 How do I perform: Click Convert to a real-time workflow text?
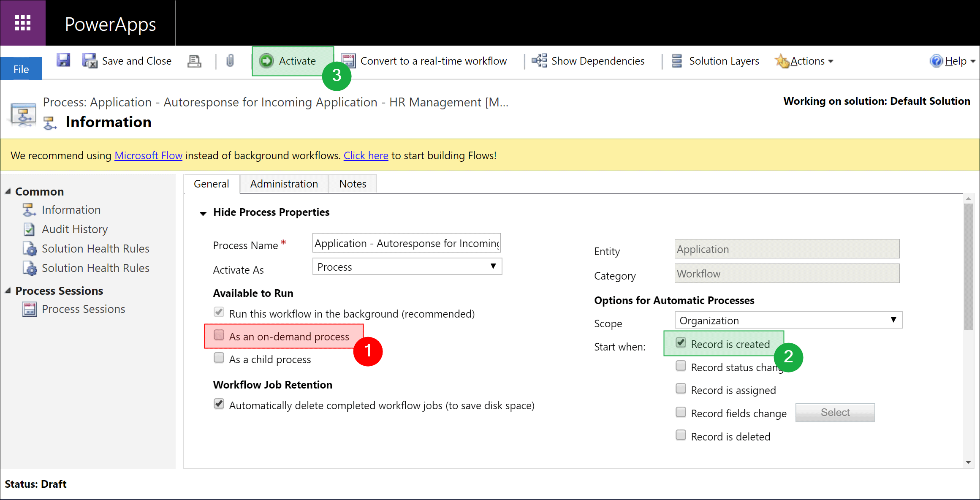point(434,61)
